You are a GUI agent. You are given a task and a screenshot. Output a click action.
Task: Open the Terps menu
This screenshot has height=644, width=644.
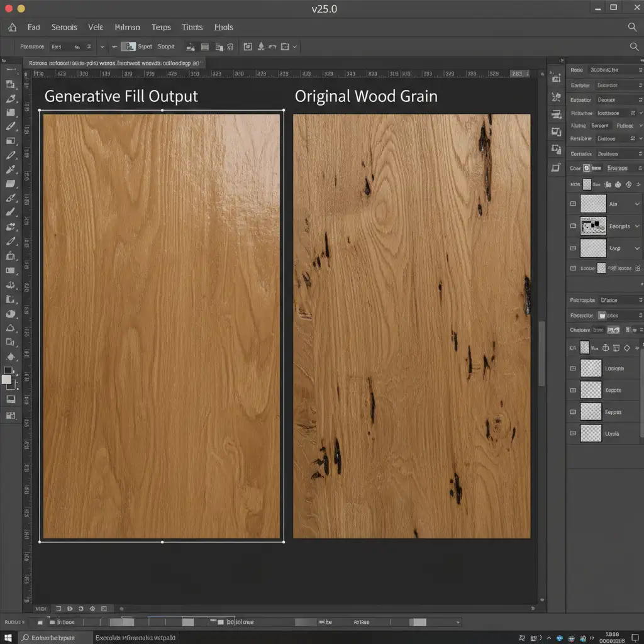[161, 28]
